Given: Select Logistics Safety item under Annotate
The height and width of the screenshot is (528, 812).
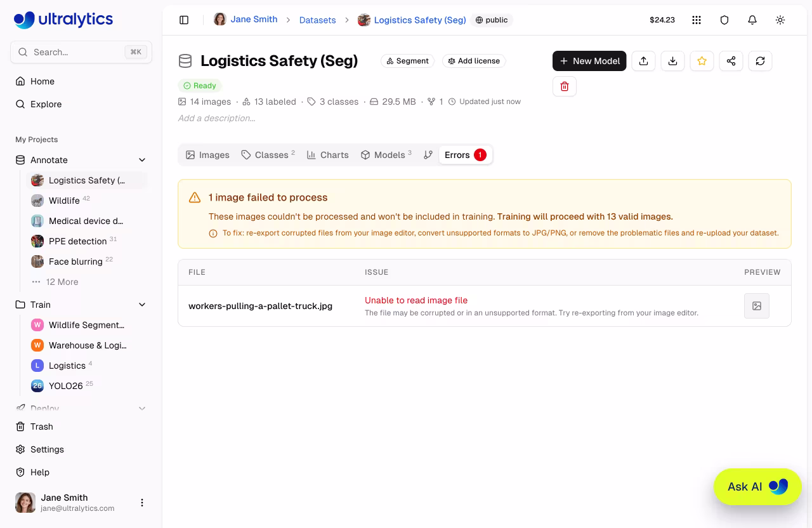Looking at the screenshot, I should (x=86, y=180).
